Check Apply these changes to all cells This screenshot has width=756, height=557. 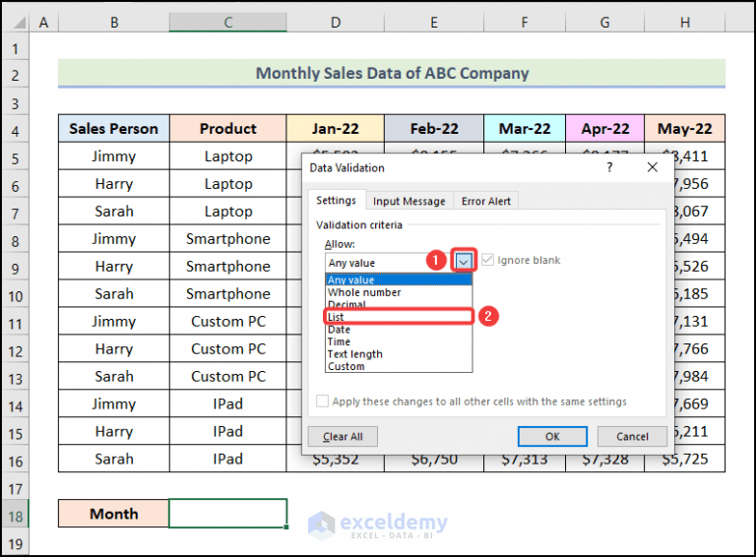(322, 401)
